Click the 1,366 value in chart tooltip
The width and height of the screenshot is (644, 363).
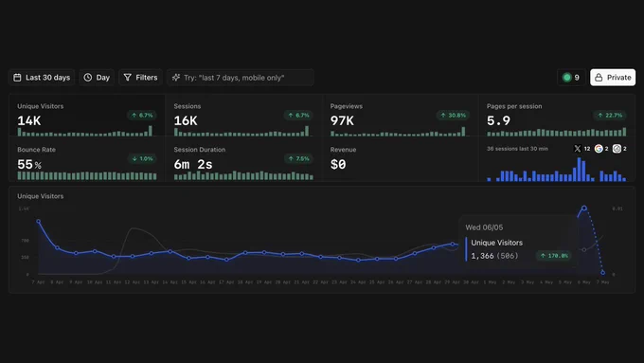click(x=482, y=256)
